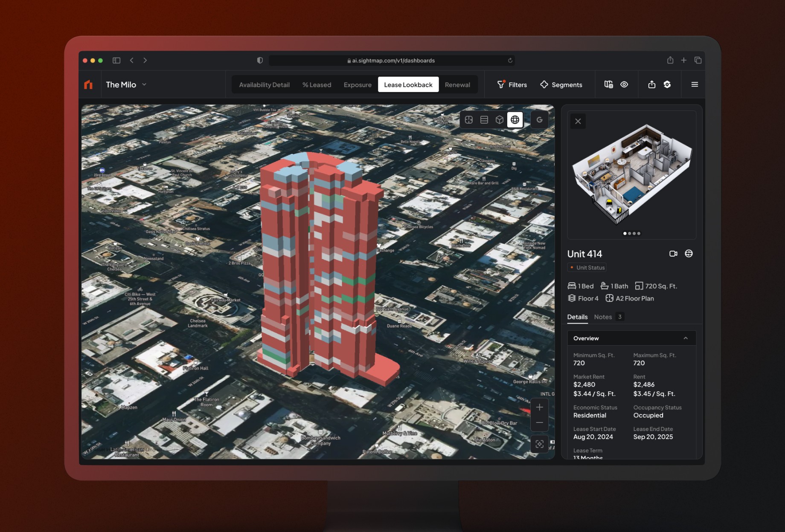This screenshot has height=532, width=785.
Task: Click the Occupied status value
Action: 648,415
